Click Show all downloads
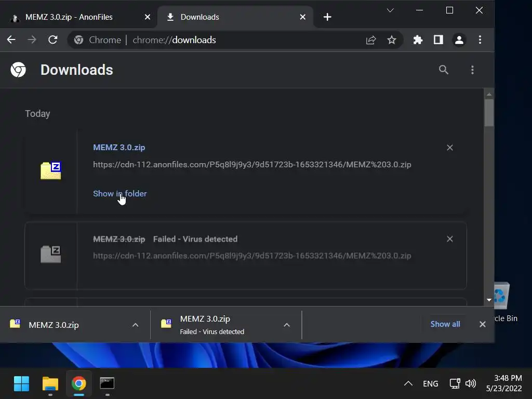The height and width of the screenshot is (399, 532). coord(445,324)
